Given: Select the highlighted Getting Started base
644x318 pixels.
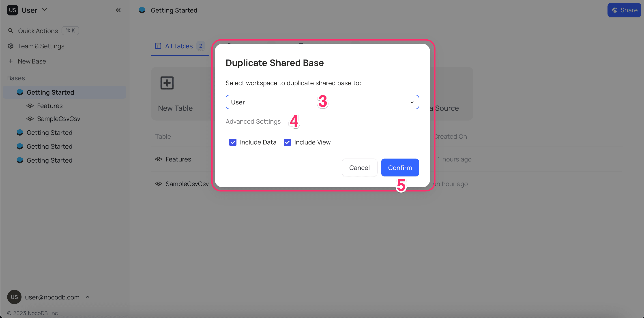Looking at the screenshot, I should [50, 92].
